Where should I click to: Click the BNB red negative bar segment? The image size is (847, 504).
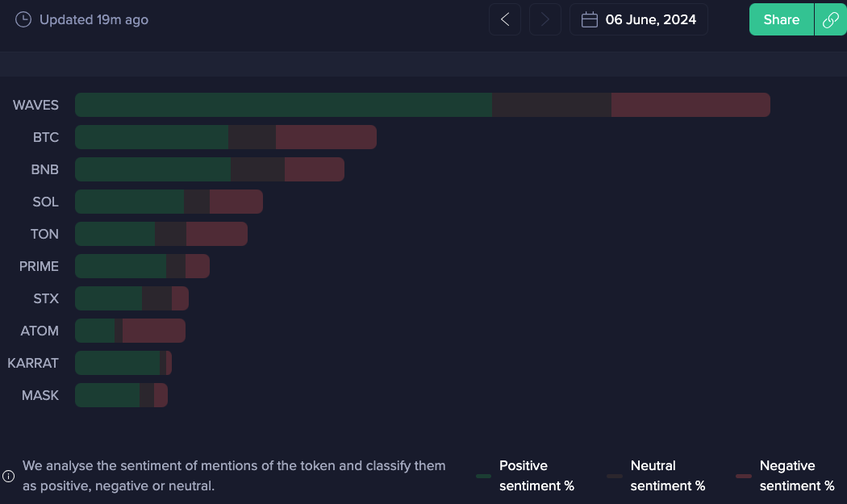(315, 169)
